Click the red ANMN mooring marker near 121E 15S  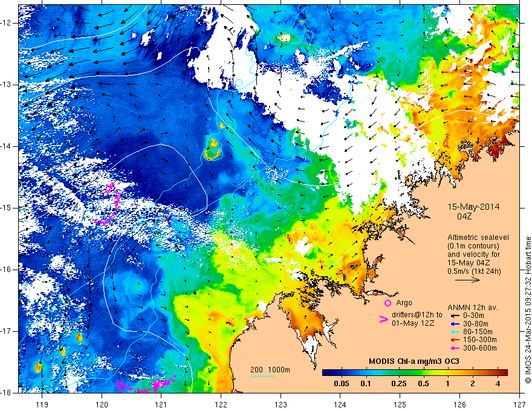click(167, 219)
